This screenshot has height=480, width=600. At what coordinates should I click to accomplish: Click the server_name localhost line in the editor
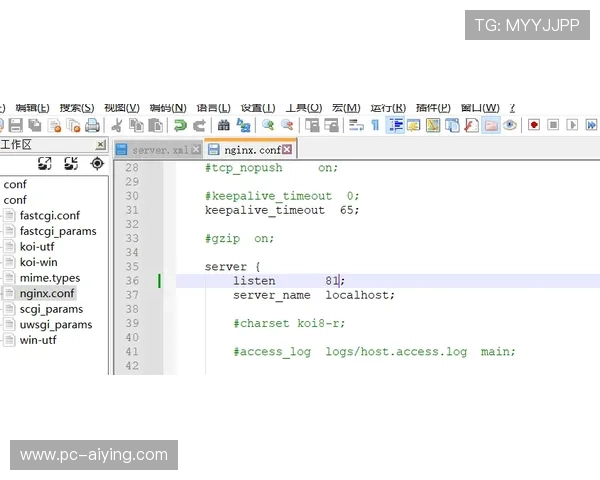(314, 295)
